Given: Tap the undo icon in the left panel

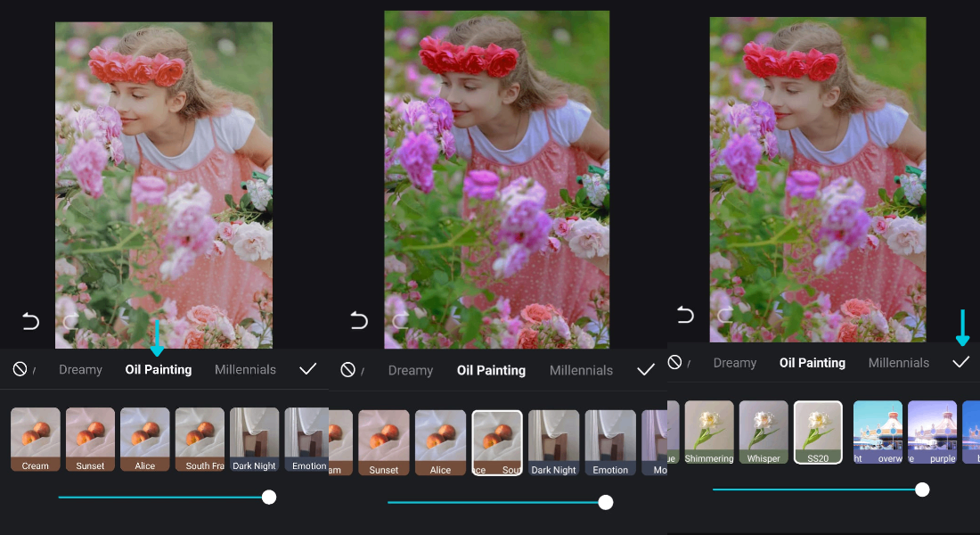Looking at the screenshot, I should tap(29, 321).
